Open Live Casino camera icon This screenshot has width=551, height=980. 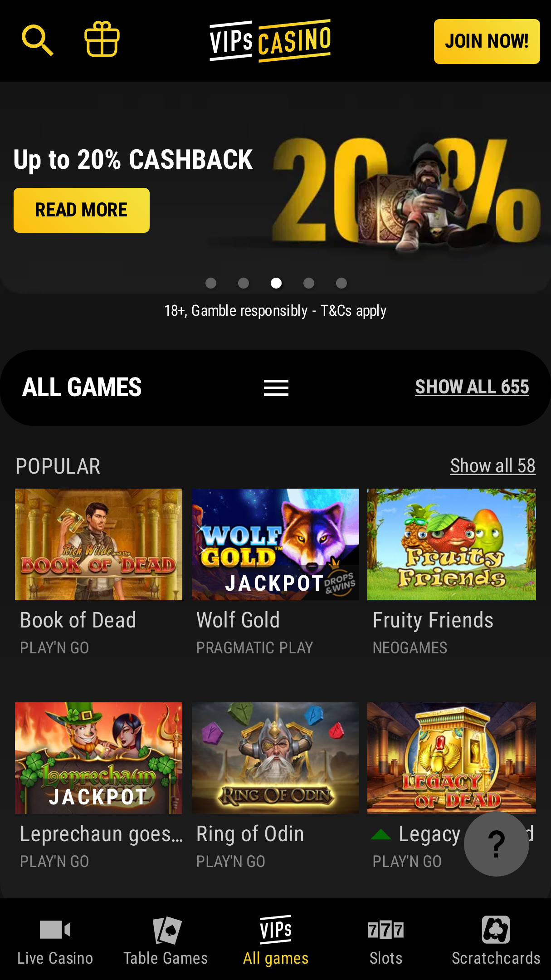click(55, 930)
